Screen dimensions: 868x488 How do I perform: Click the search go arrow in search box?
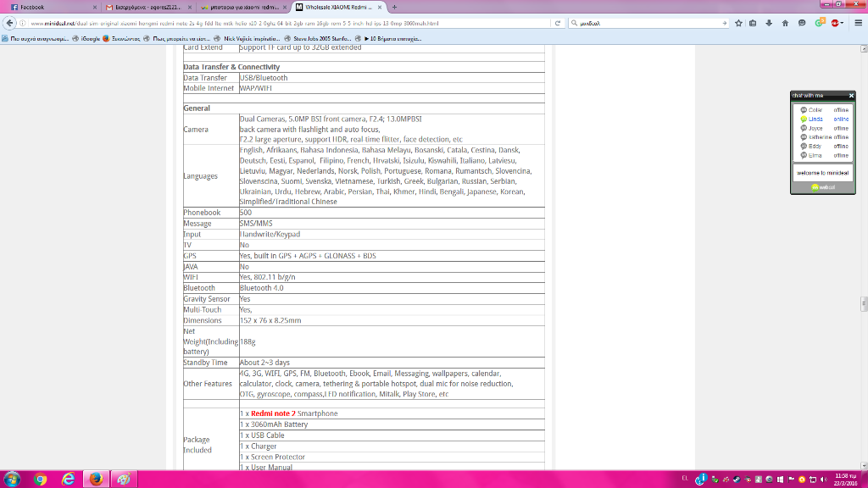(724, 23)
